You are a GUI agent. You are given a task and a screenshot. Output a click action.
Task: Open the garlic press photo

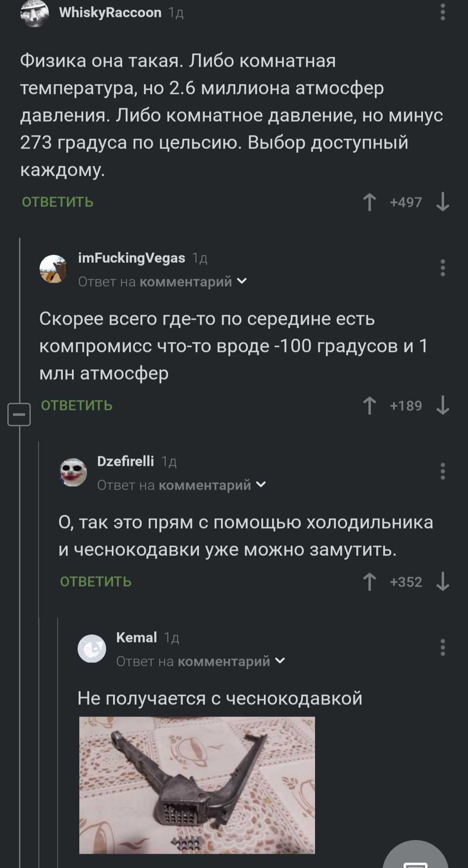tap(197, 784)
